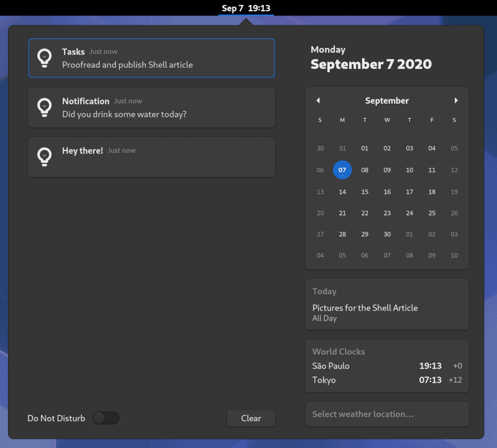The width and height of the screenshot is (497, 448).
Task: Go to previous month in calendar
Action: 318,101
